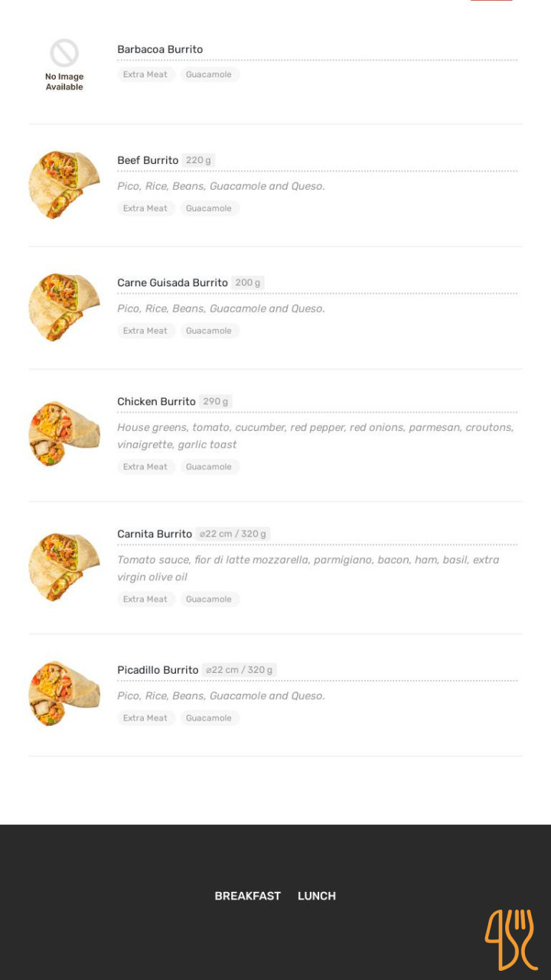Click the No Image Available placeholder
This screenshot has height=980, width=551.
coord(64,65)
